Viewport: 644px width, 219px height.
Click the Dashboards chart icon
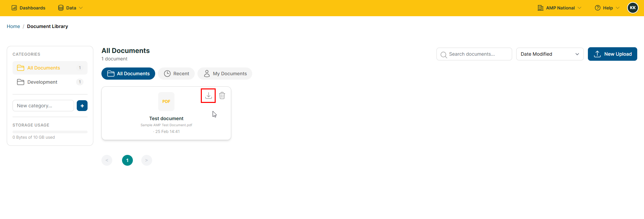[14, 8]
